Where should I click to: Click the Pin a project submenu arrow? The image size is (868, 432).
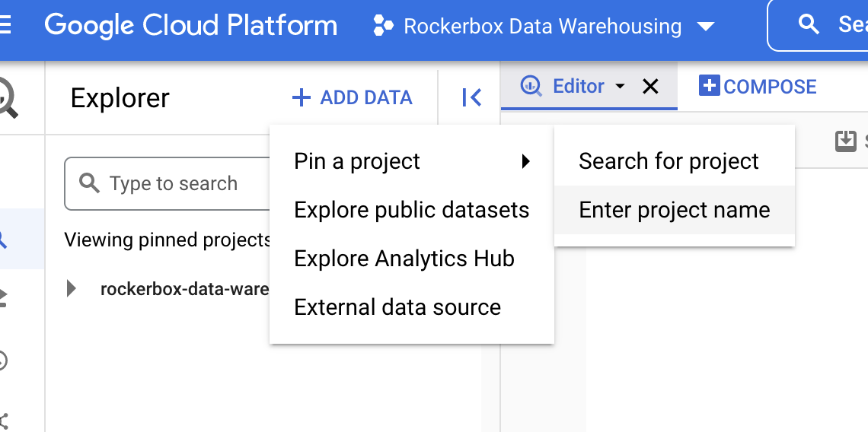point(526,161)
